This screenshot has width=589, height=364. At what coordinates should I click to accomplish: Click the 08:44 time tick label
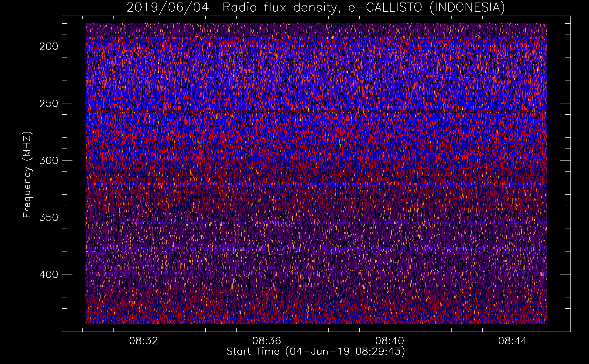(513, 341)
